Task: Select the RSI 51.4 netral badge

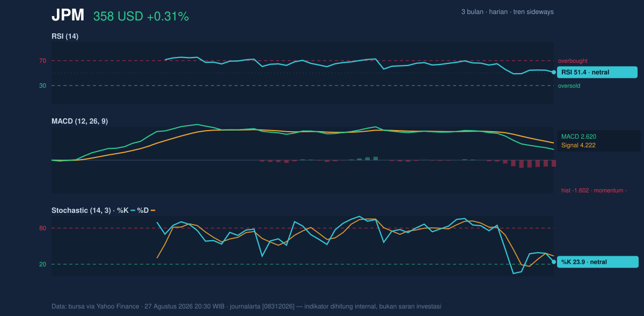Action: (x=597, y=72)
